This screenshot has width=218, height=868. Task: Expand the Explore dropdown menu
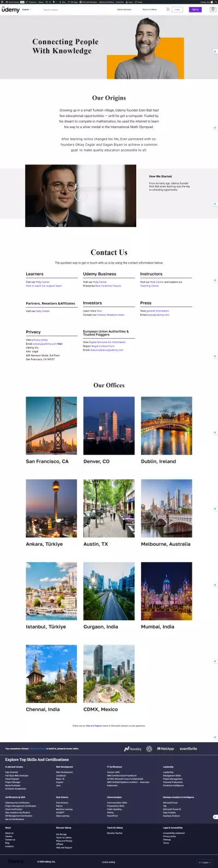(27, 9)
